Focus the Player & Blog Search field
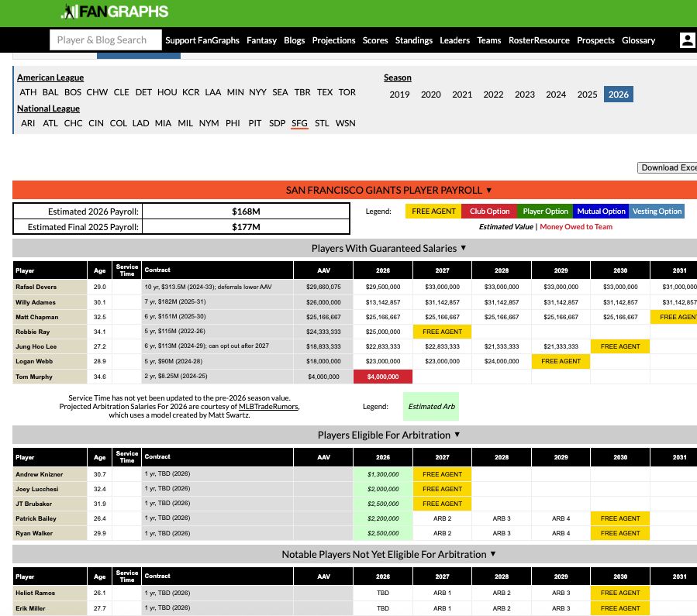Viewport: 697px width, 616px height. [105, 40]
